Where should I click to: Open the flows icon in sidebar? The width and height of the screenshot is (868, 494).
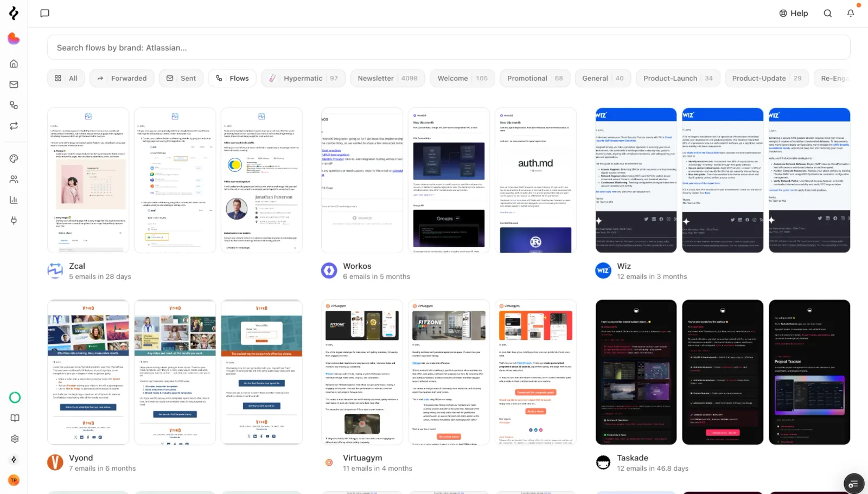coord(14,105)
